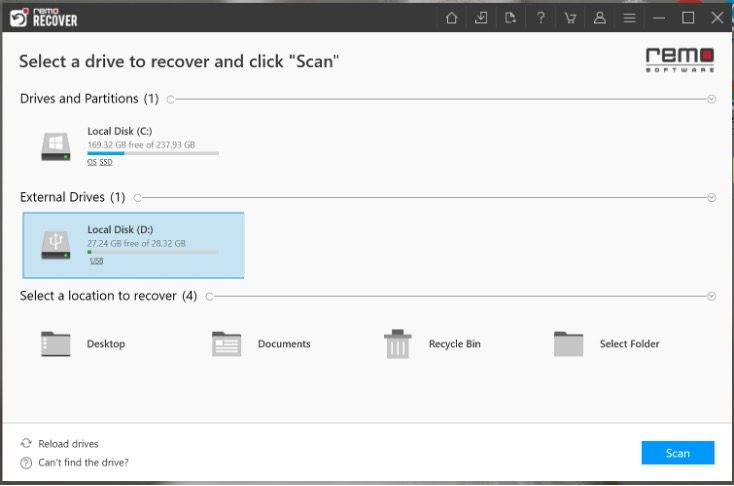Minimize the Remo Recover window
Screen dimensions: 734x486
tap(659, 18)
